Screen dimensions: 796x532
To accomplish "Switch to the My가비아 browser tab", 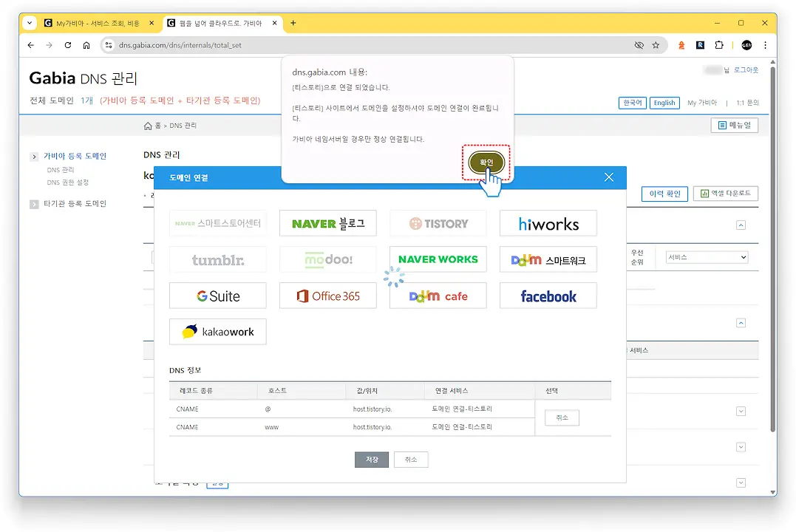I will tap(98, 24).
